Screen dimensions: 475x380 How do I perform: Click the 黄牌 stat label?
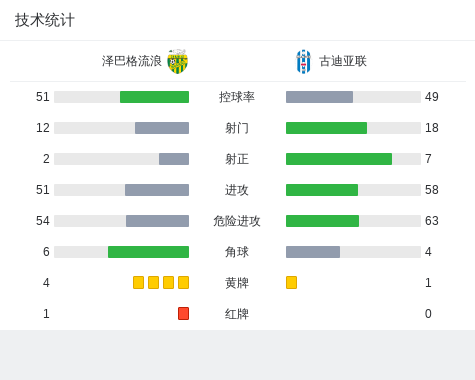click(237, 283)
